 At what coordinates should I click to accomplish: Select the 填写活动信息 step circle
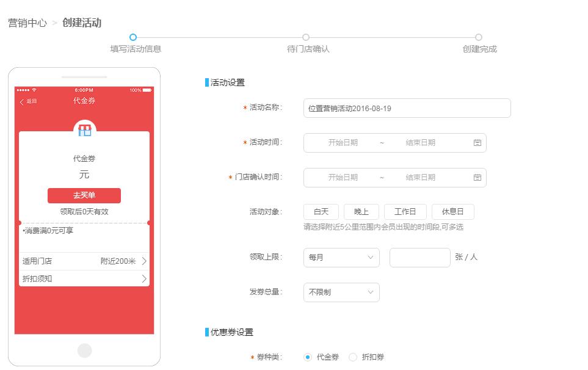[132, 37]
